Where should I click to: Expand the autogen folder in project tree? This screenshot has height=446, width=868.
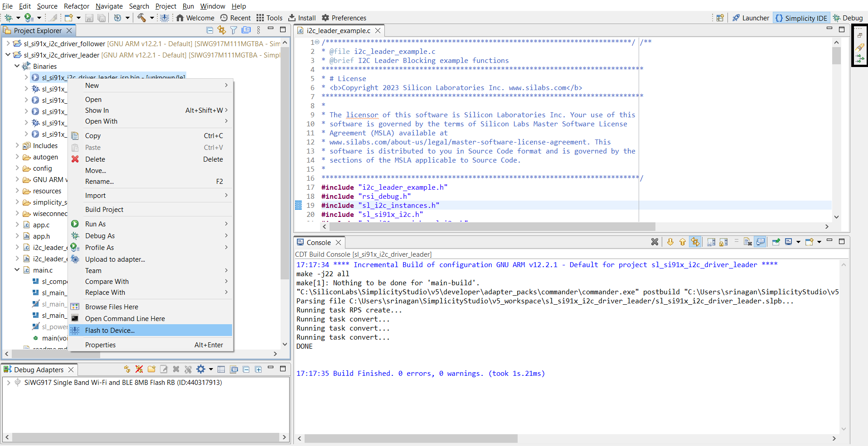[x=17, y=157]
